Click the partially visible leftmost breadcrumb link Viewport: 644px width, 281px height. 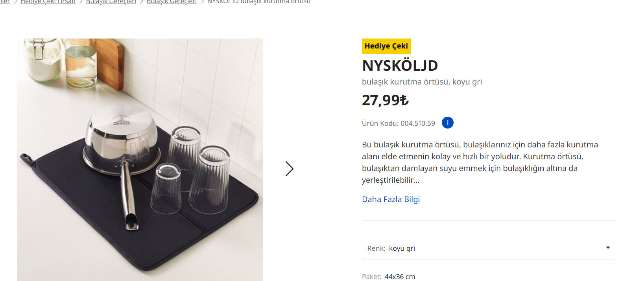(x=5, y=2)
